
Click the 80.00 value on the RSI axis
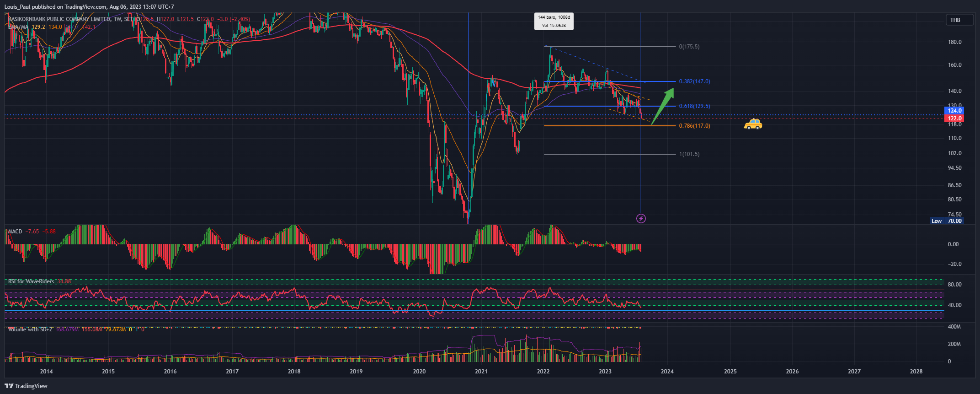click(x=954, y=285)
